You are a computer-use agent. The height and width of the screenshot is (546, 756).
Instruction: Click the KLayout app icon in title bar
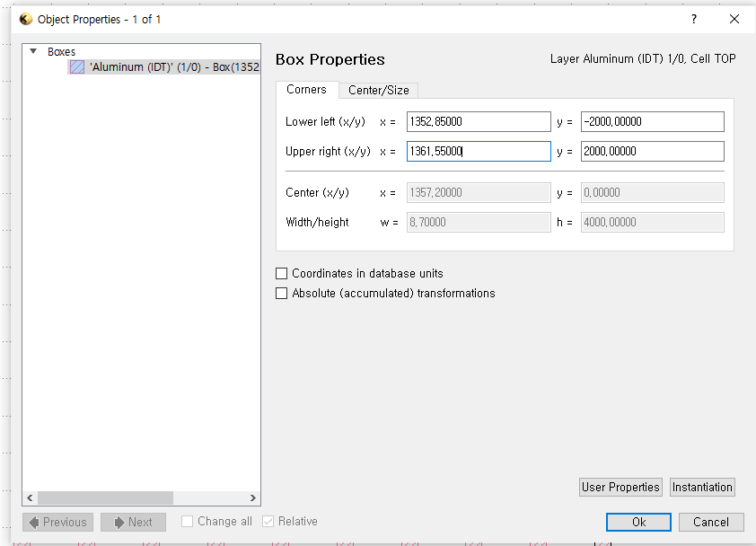click(x=25, y=19)
